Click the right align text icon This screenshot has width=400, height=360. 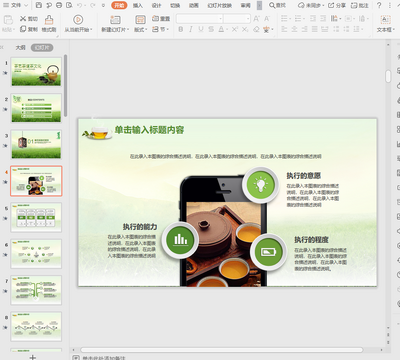tap(305, 29)
